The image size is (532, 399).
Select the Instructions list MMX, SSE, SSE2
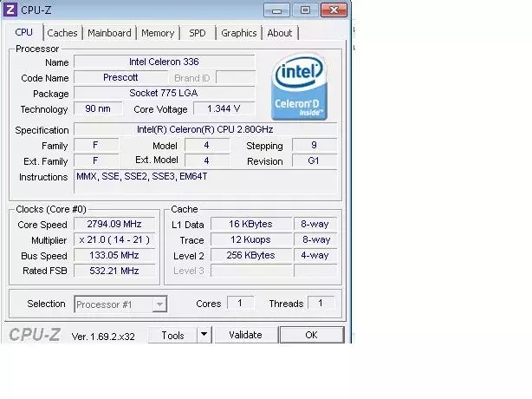point(205,181)
